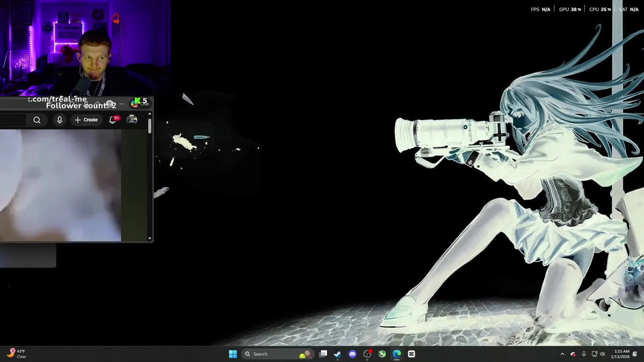
Task: Click the blurred video in browser window
Action: (x=60, y=185)
